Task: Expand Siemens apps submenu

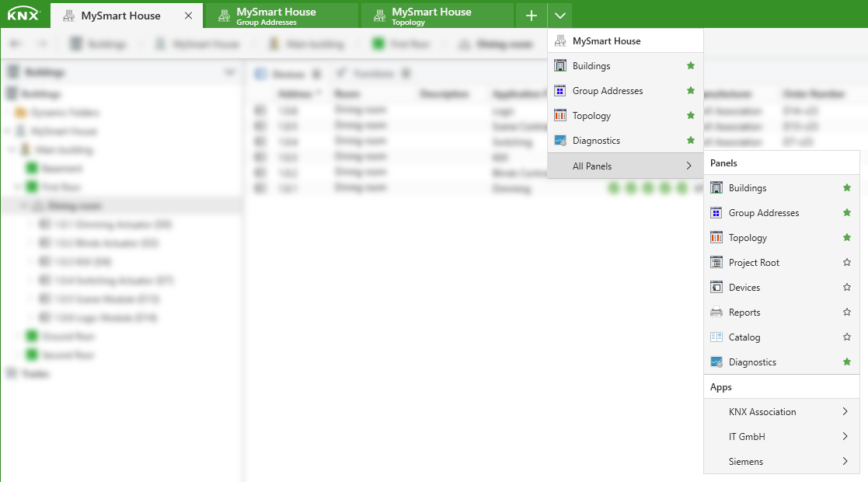Action: 782,462
